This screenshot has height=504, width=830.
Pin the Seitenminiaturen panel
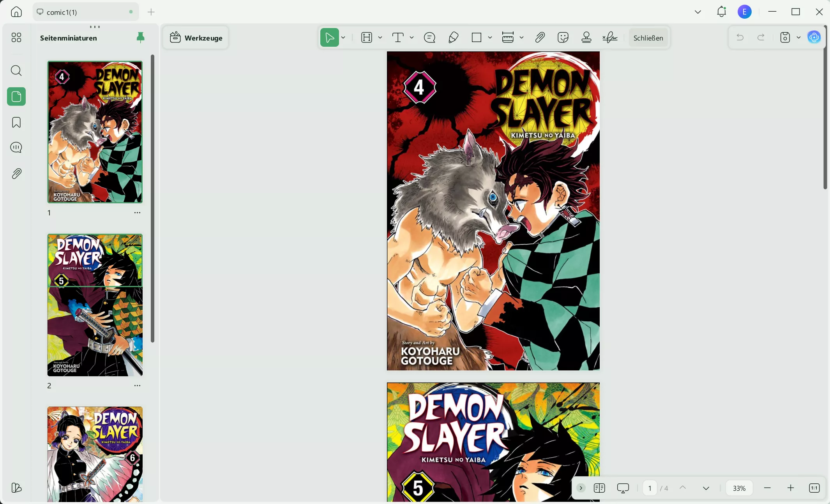coord(141,37)
